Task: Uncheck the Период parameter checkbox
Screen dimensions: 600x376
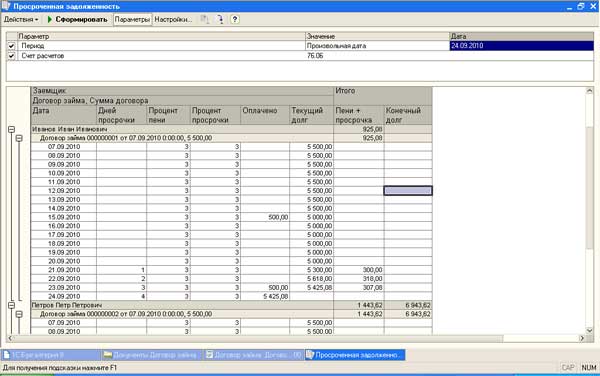Action: (11, 46)
